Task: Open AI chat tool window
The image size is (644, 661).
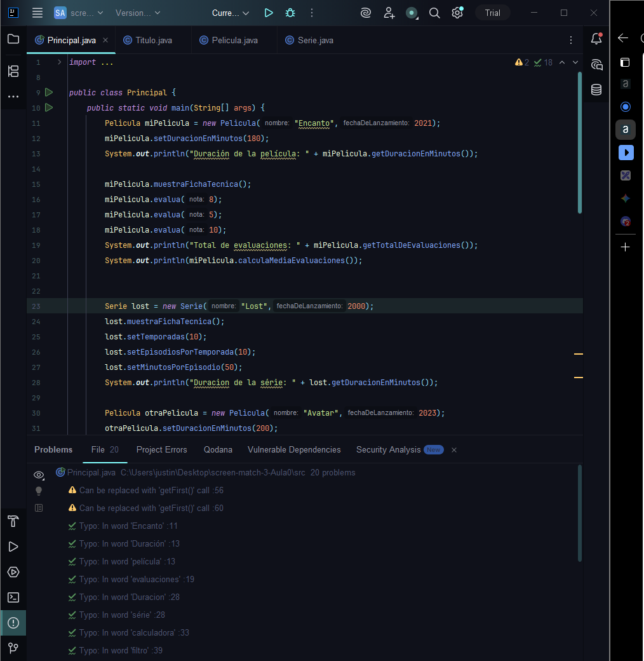Action: click(x=596, y=64)
